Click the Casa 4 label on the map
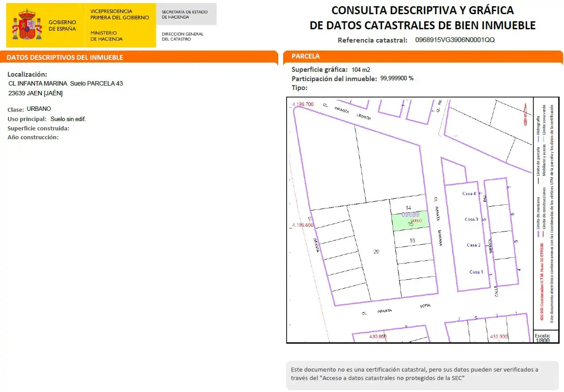The width and height of the screenshot is (564, 392). click(x=469, y=193)
